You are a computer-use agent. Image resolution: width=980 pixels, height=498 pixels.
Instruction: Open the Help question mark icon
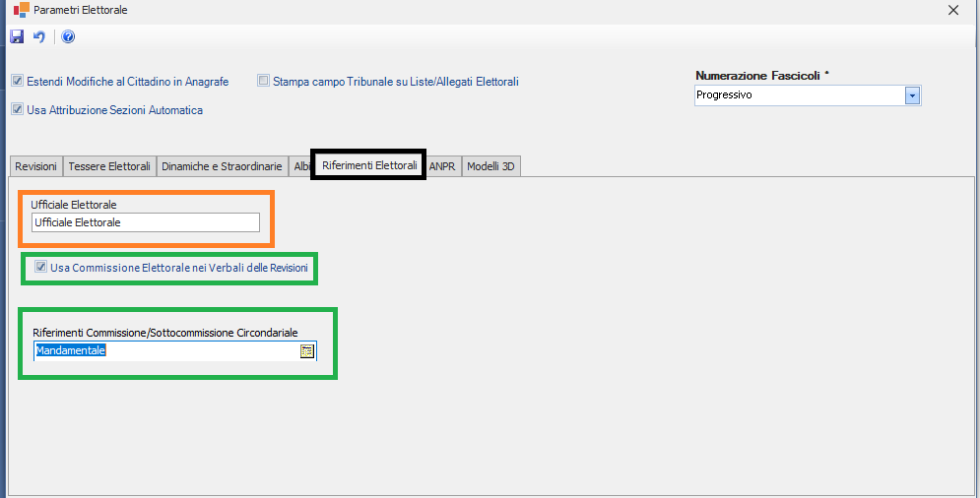(68, 37)
